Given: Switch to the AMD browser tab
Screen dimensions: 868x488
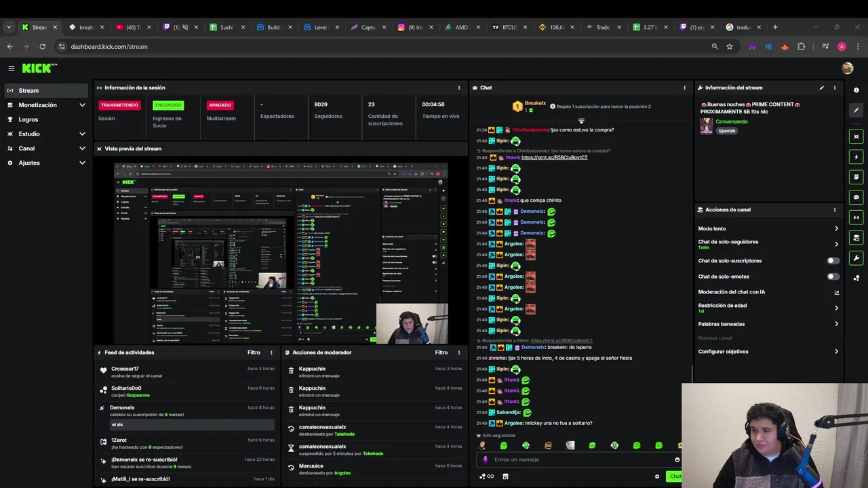Looking at the screenshot, I should tap(462, 27).
